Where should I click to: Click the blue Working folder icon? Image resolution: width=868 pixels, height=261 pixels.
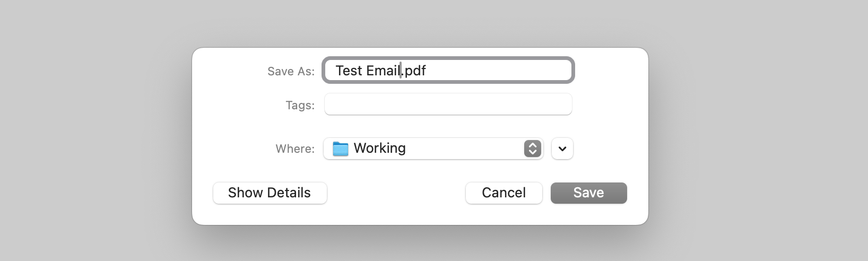point(340,149)
